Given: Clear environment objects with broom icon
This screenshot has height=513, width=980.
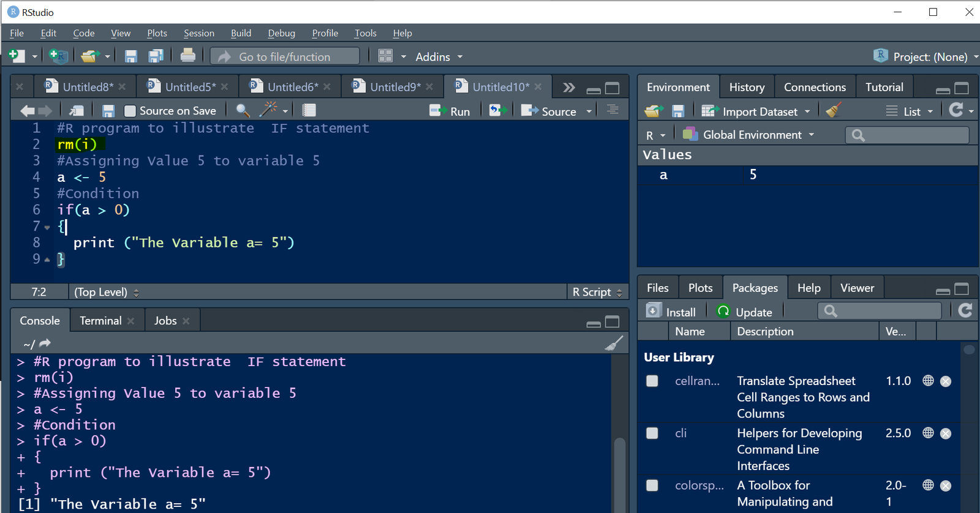Looking at the screenshot, I should pos(834,110).
